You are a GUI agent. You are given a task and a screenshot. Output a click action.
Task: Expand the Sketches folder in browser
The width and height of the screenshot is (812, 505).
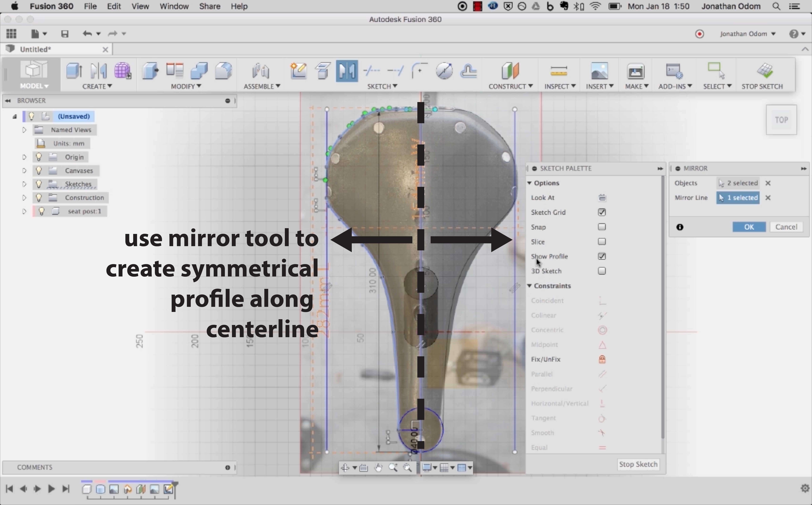pos(24,184)
